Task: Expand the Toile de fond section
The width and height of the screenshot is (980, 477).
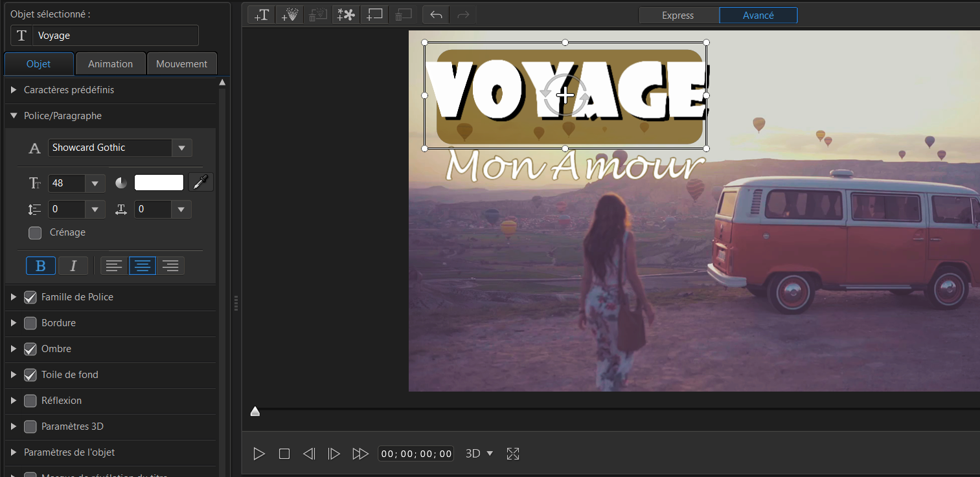Action: (14, 375)
